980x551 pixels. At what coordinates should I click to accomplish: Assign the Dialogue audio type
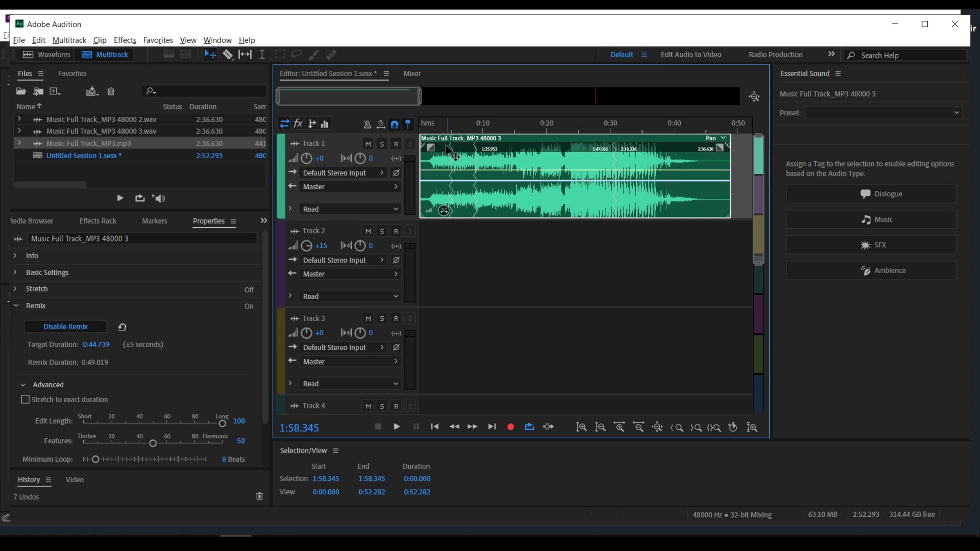[871, 194]
